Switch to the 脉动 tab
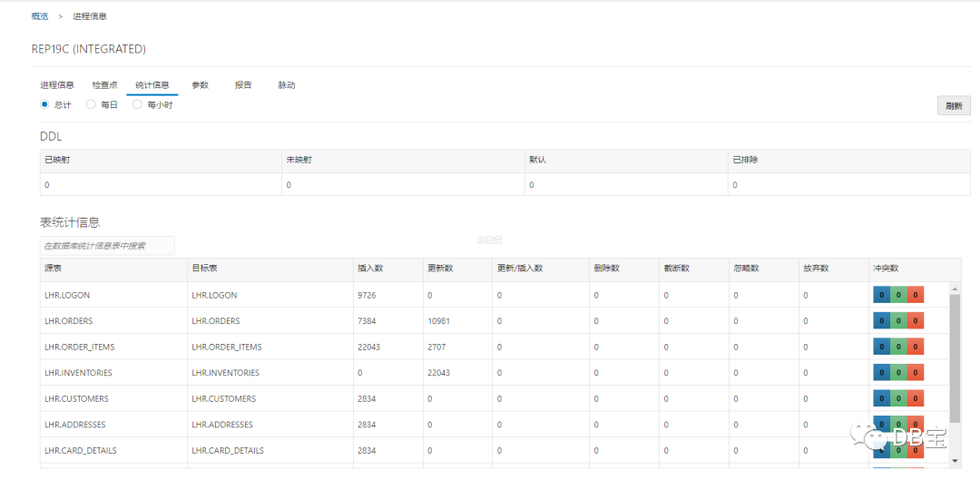980x480 pixels. (x=287, y=85)
